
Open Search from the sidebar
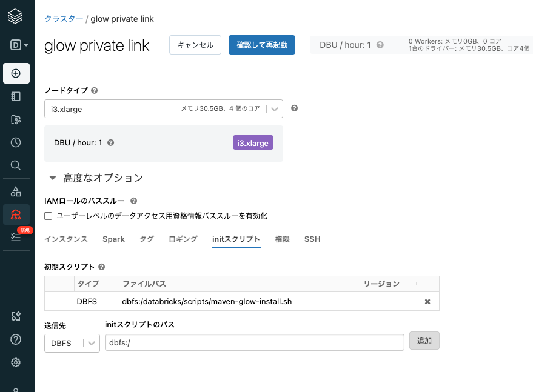point(16,165)
